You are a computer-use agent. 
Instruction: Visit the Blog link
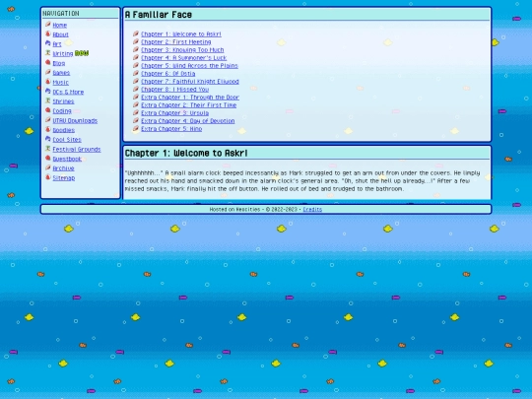(59, 63)
